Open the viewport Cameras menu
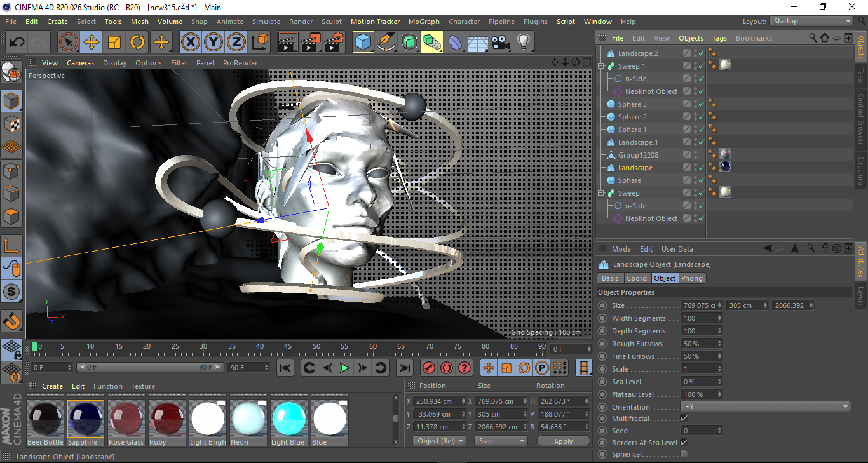The image size is (868, 463). (81, 63)
